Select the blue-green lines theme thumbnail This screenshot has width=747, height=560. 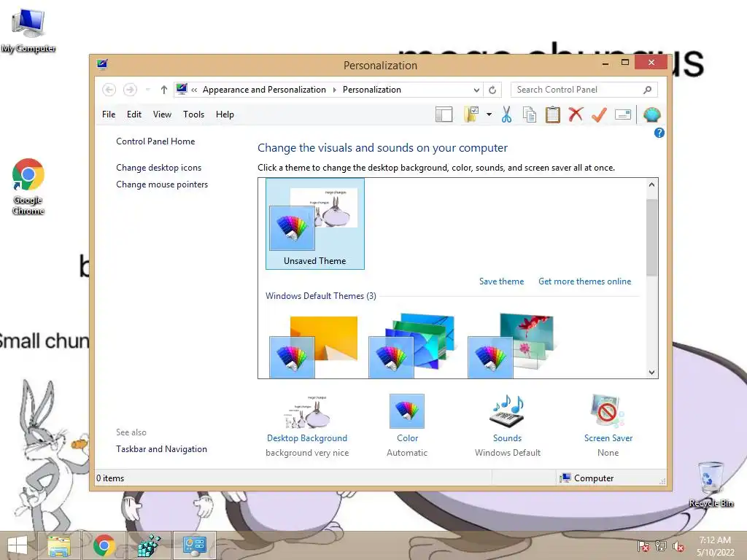point(412,346)
